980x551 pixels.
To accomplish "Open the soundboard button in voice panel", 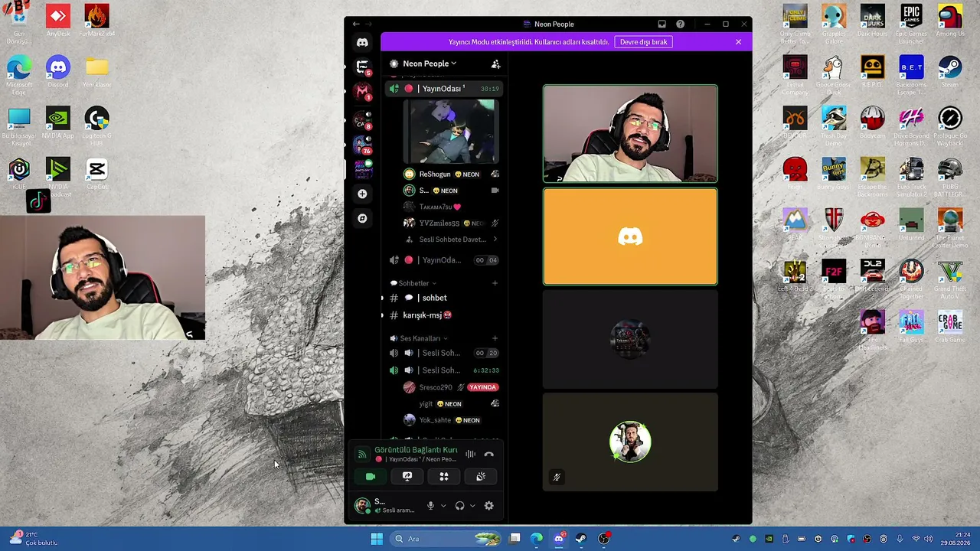I will (x=481, y=476).
